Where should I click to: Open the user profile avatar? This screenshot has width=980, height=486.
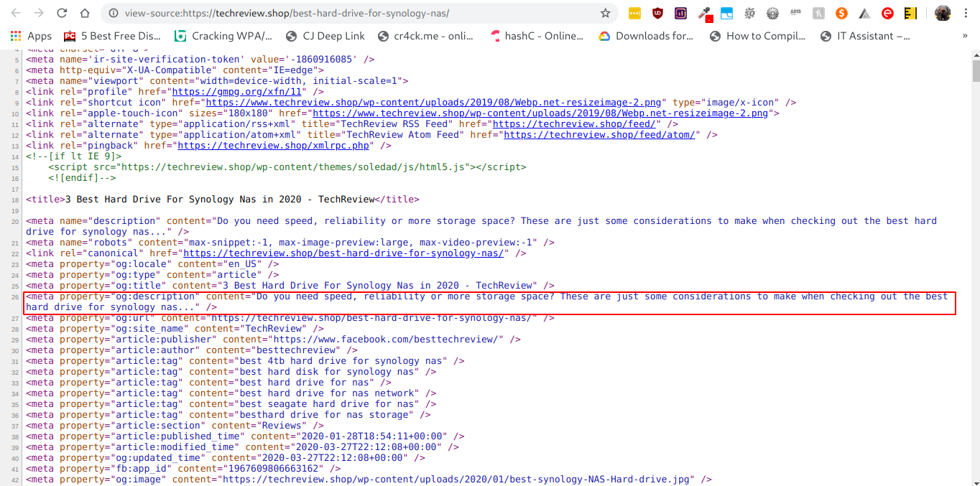pos(942,13)
